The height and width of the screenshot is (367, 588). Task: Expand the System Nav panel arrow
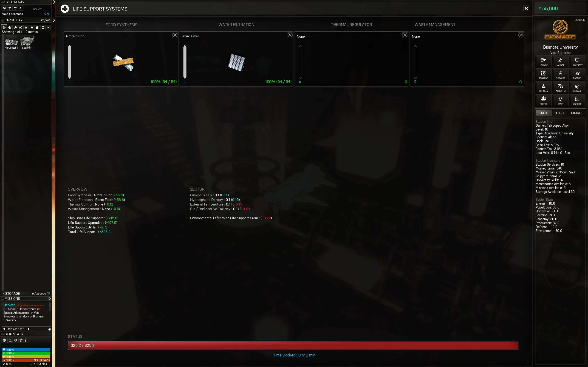pos(54,2)
